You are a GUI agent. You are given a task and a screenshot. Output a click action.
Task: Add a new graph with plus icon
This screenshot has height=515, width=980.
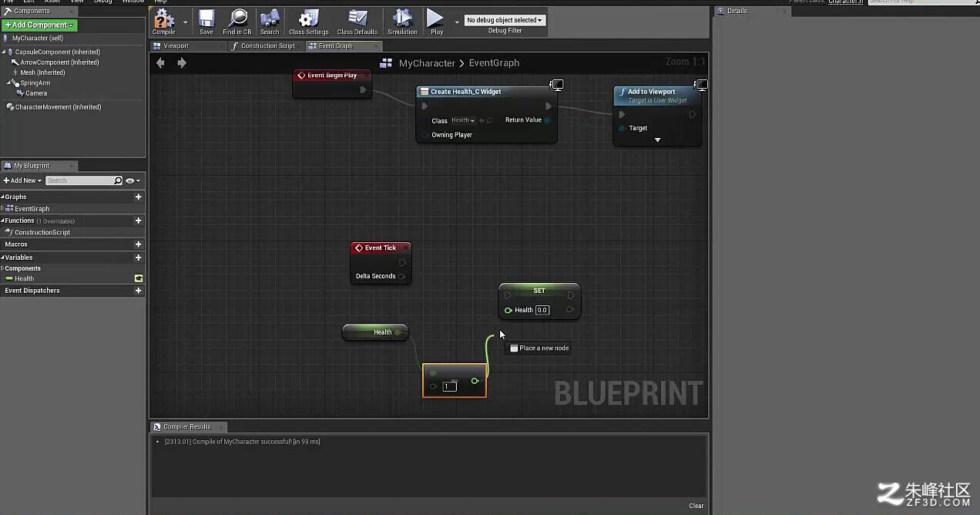click(139, 197)
